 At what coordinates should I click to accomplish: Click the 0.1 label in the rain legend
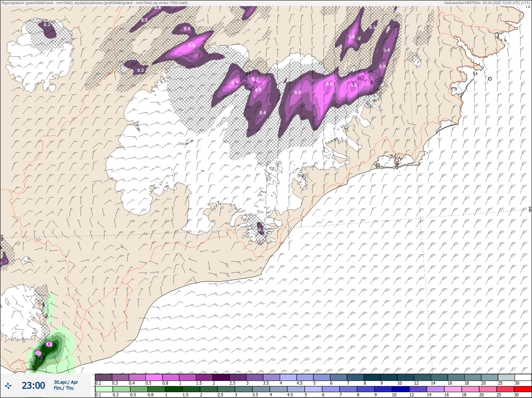[x=98, y=395]
